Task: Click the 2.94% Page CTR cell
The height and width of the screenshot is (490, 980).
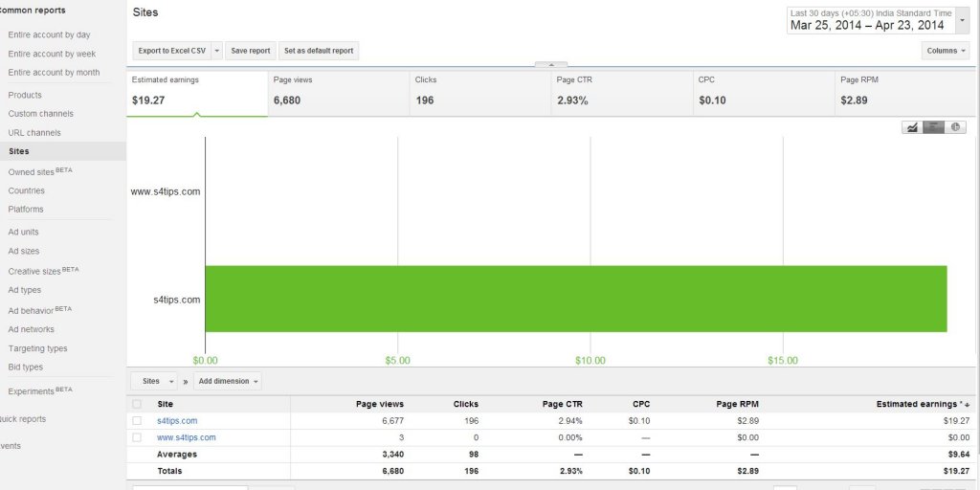Action: pos(570,421)
